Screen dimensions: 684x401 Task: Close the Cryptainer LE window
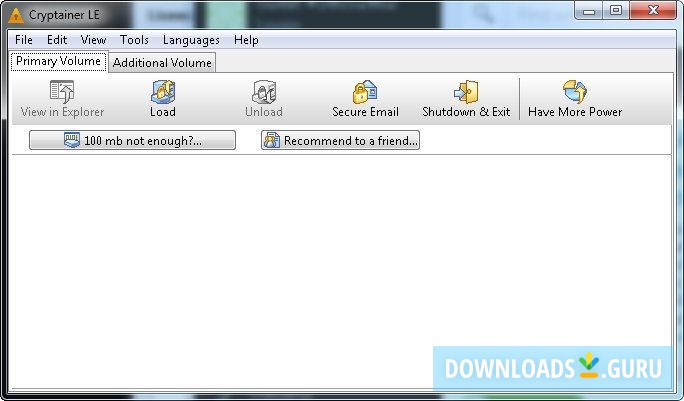(x=653, y=10)
